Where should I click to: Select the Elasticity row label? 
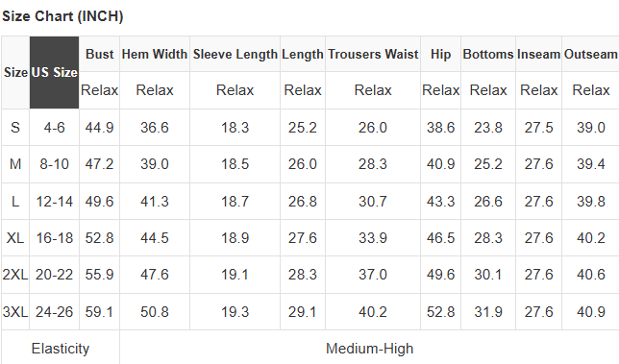[x=61, y=349]
